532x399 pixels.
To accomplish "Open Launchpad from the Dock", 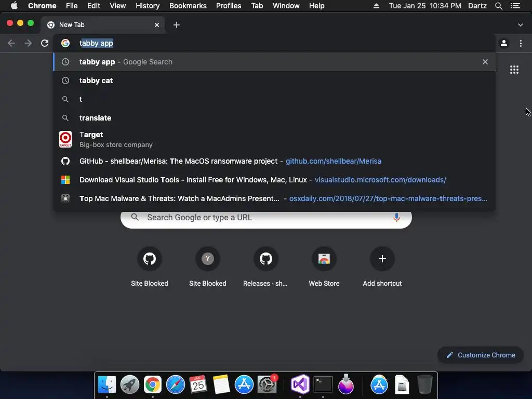I will pos(129,384).
